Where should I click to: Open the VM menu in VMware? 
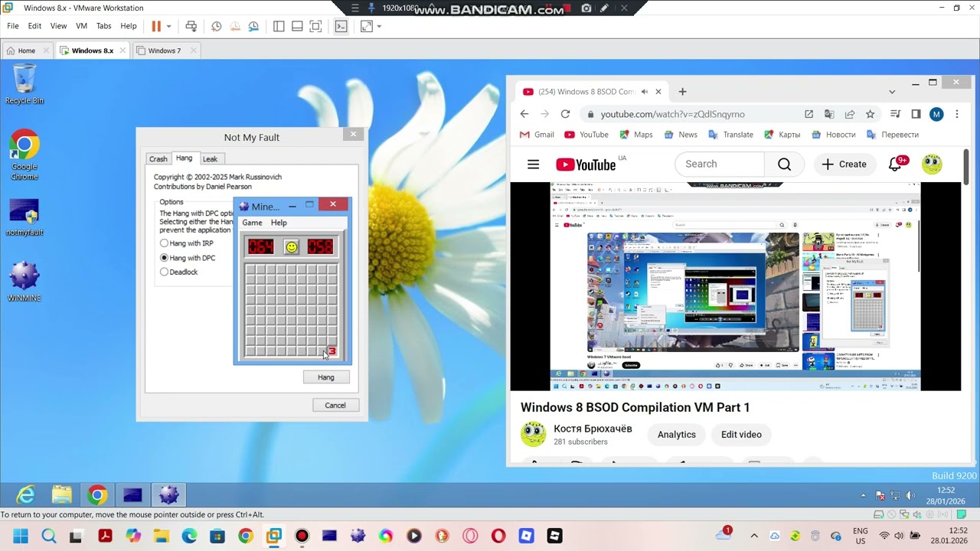click(x=81, y=26)
